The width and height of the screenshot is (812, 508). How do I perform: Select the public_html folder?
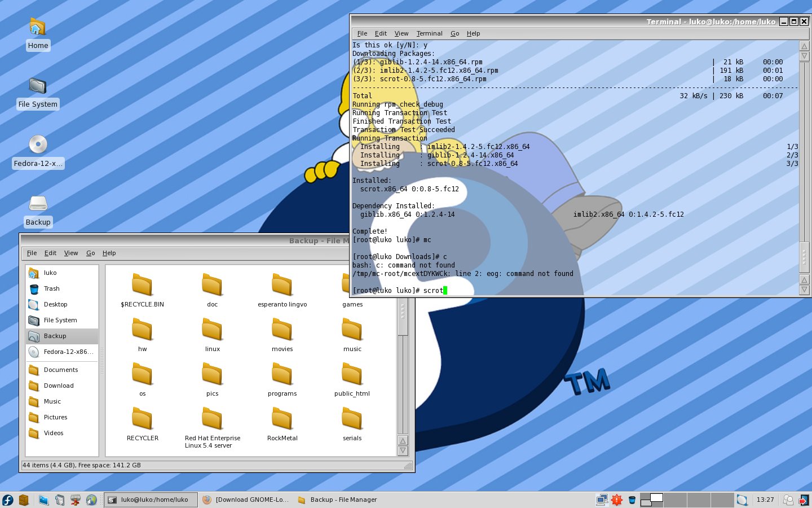tap(352, 379)
